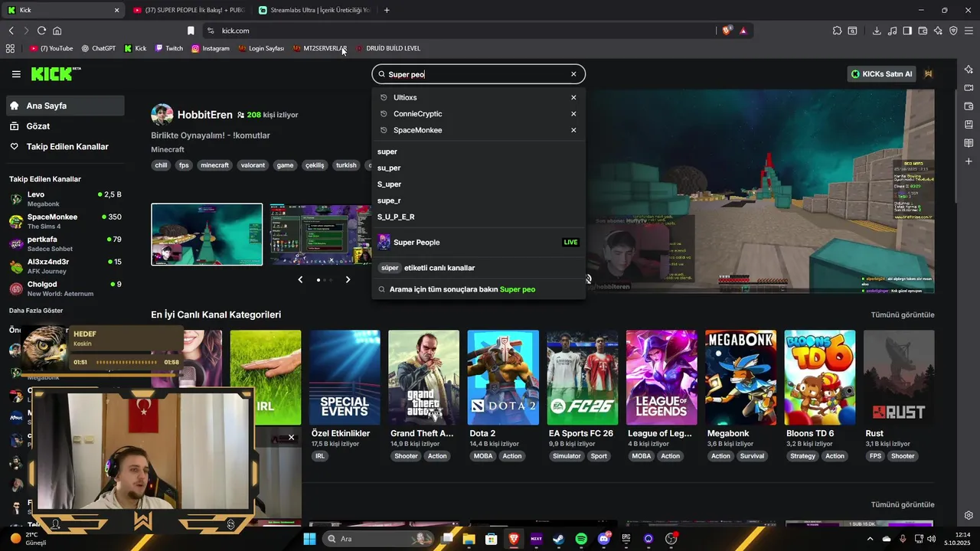Go to browser home page
Image resolution: width=980 pixels, height=551 pixels.
pyautogui.click(x=57, y=31)
